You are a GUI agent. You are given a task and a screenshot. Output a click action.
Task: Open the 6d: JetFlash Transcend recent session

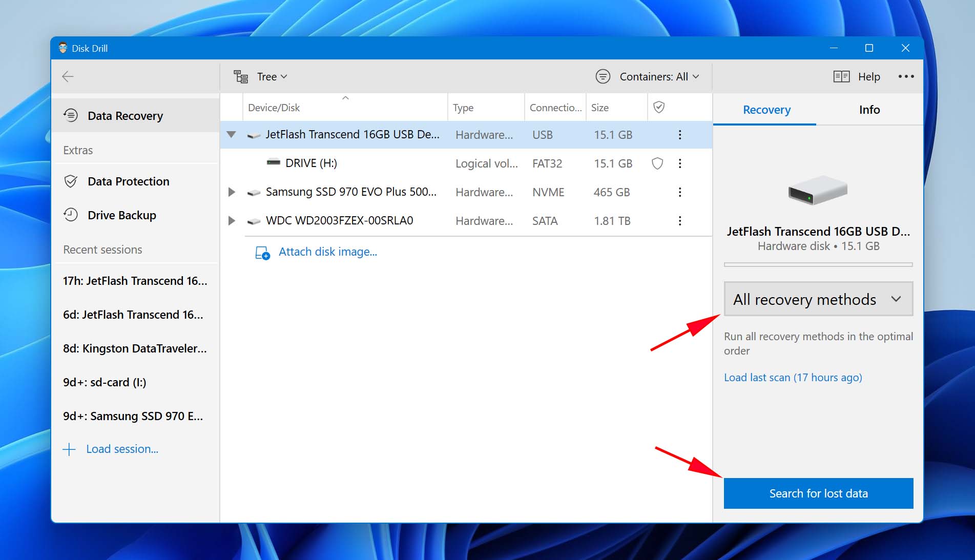click(x=135, y=315)
